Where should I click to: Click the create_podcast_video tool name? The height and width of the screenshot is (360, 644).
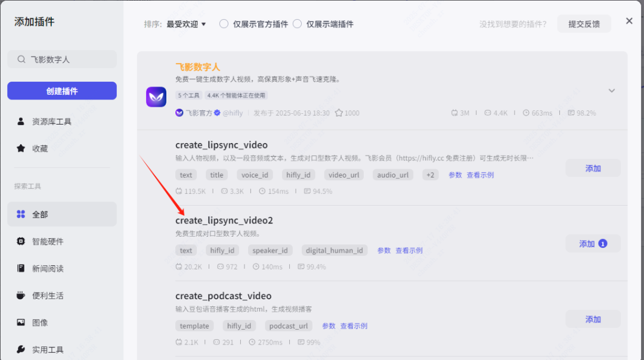224,296
